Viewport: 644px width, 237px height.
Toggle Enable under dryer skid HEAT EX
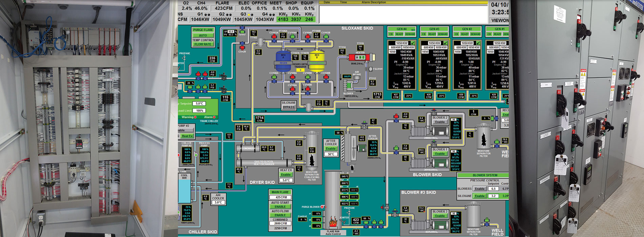pyautogui.click(x=286, y=175)
